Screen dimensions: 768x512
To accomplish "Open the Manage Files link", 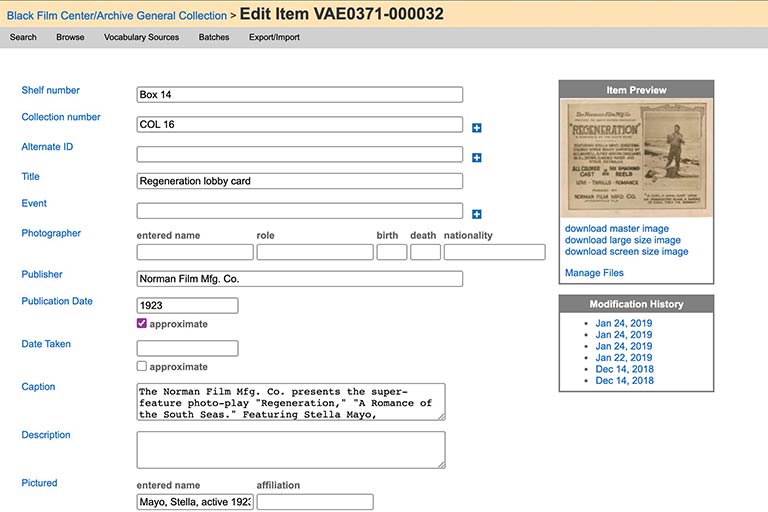I will pos(594,273).
